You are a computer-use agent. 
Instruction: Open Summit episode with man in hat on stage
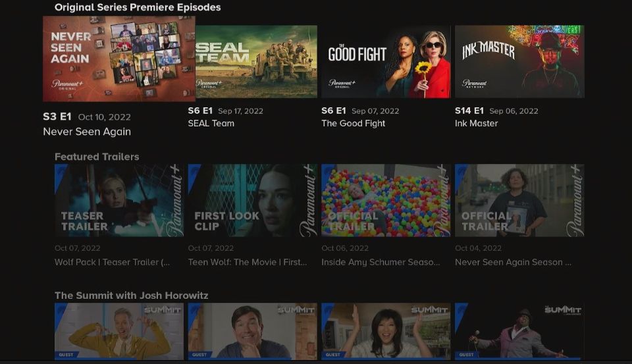[519, 331]
